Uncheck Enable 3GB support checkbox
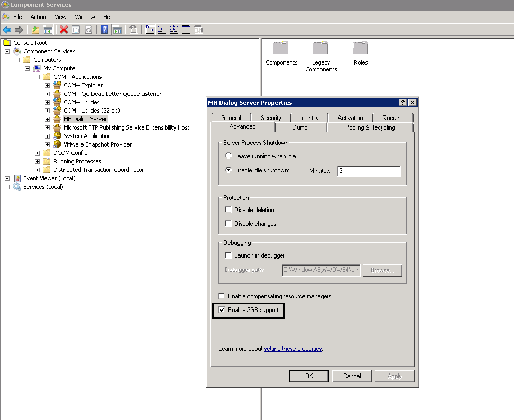The width and height of the screenshot is (514, 420). tap(222, 310)
